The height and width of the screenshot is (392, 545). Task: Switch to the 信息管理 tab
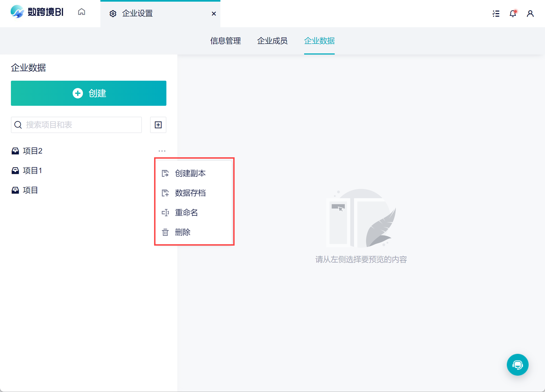point(225,41)
